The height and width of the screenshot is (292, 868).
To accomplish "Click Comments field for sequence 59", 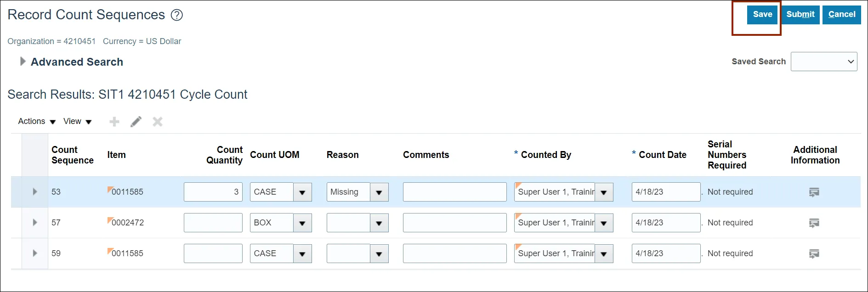I will (x=454, y=253).
